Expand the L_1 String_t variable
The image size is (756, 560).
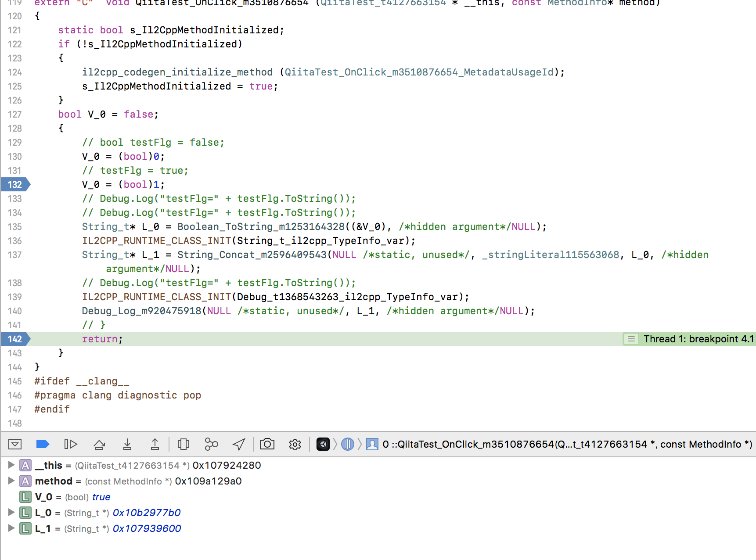(x=11, y=528)
